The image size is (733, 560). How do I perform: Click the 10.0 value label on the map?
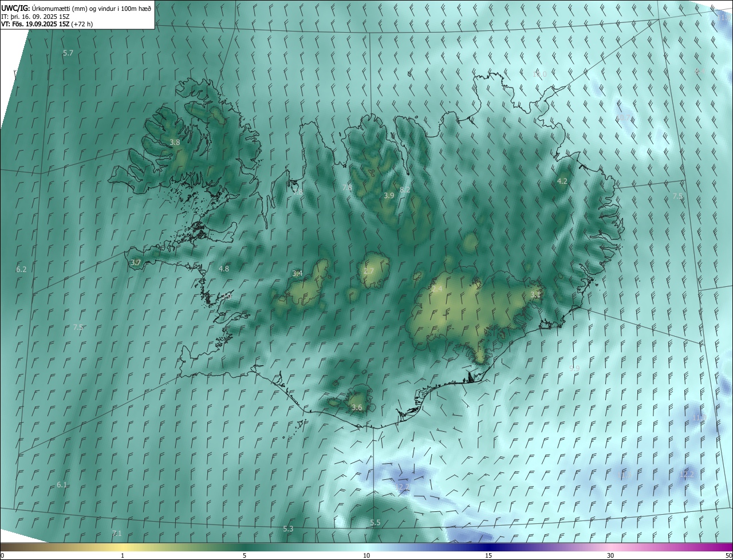tap(540, 74)
